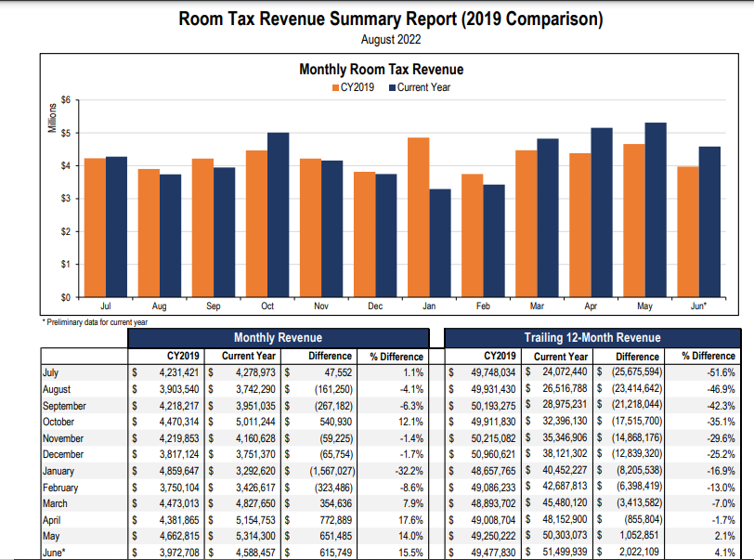Click the orange CY2019 legend swatch
The height and width of the screenshot is (560, 754).
click(335, 87)
